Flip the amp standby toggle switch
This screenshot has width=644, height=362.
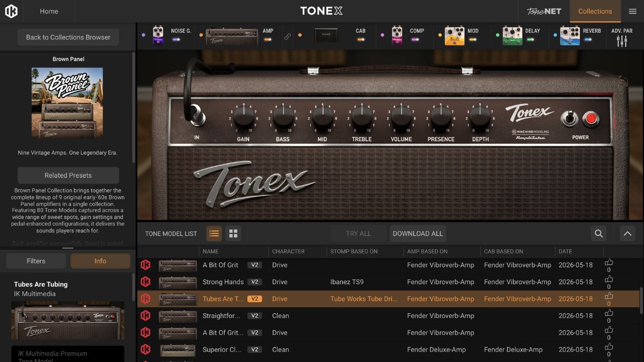coord(569,118)
